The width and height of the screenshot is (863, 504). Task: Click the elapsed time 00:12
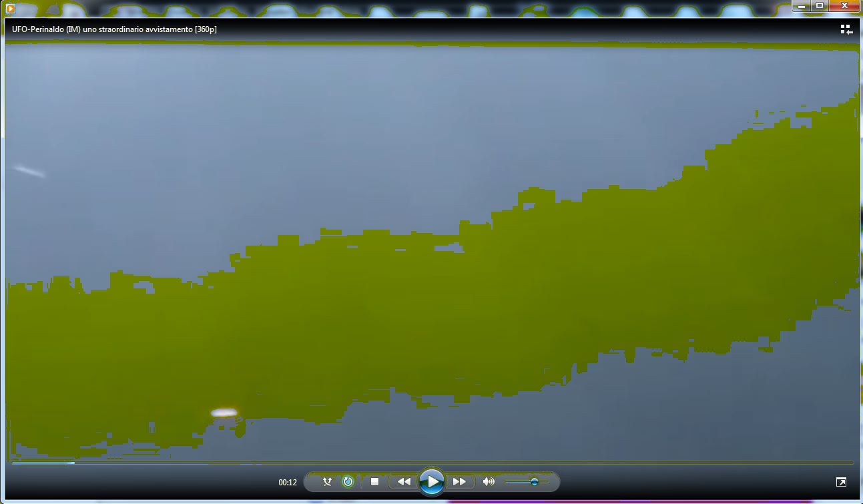coord(288,482)
